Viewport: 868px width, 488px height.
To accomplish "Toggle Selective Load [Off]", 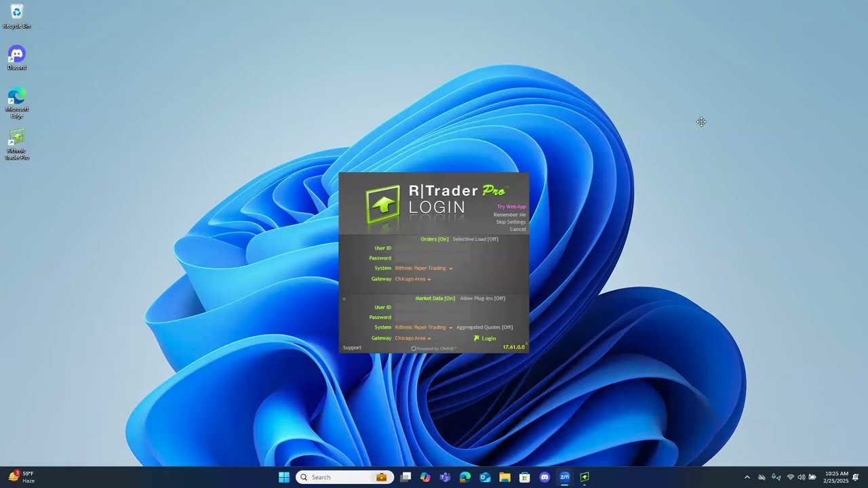I will [x=475, y=239].
